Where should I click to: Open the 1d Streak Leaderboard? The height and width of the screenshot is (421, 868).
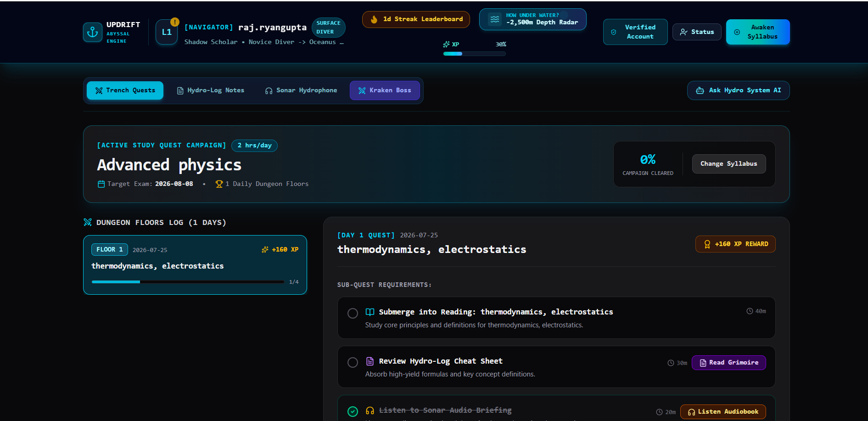[416, 19]
